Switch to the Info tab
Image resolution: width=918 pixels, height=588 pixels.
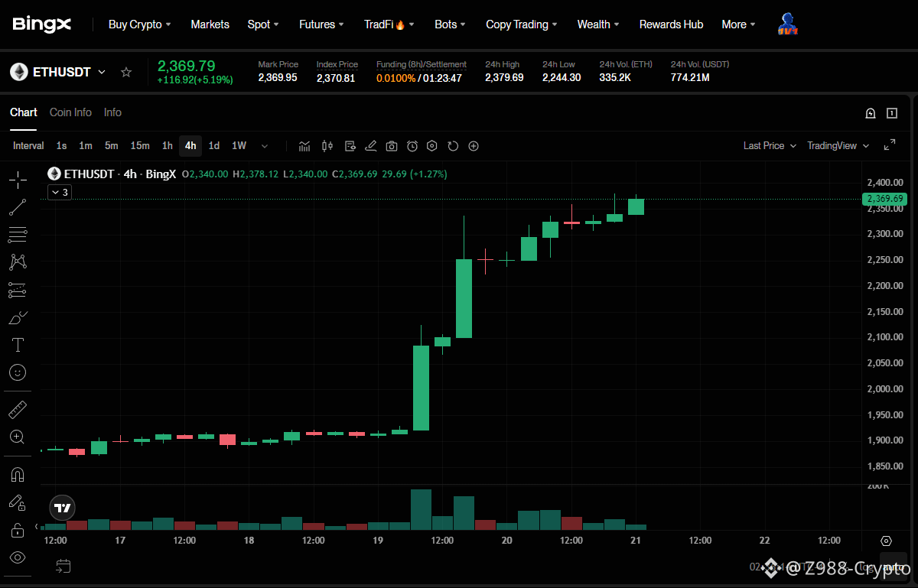coord(112,112)
